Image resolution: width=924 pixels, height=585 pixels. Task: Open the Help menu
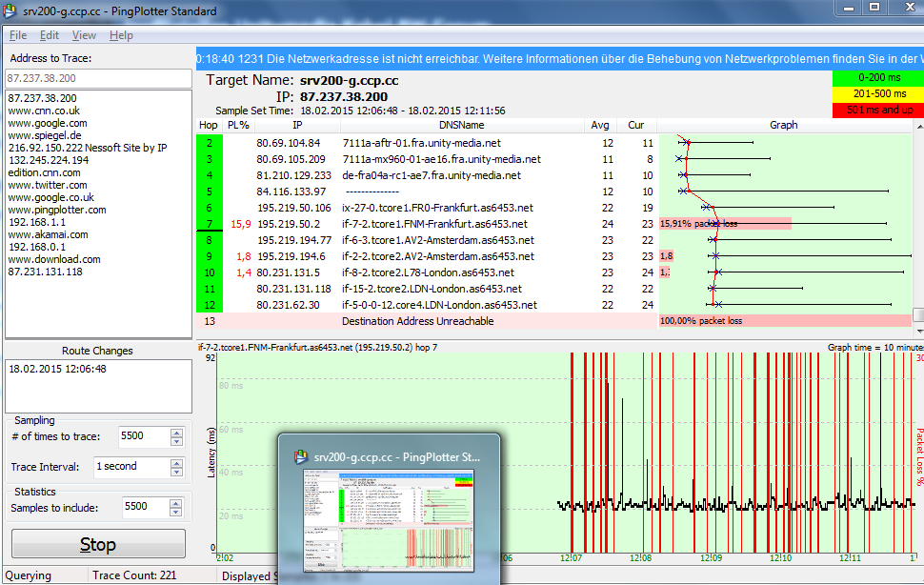(x=121, y=35)
